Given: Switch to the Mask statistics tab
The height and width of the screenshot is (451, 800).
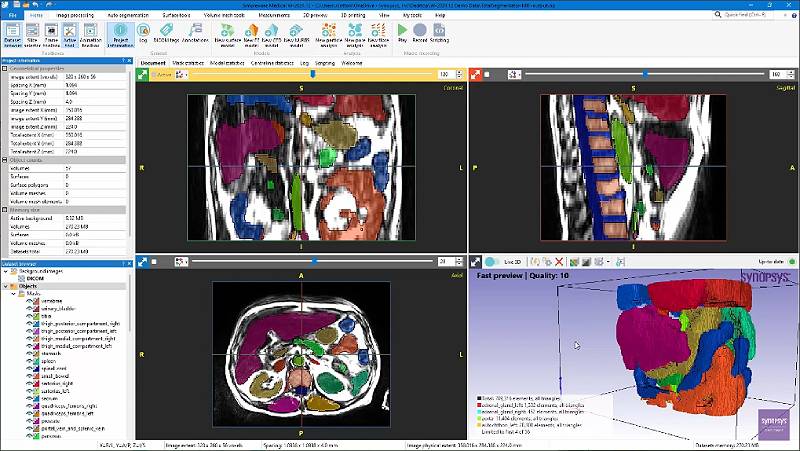Looking at the screenshot, I should pyautogui.click(x=189, y=62).
